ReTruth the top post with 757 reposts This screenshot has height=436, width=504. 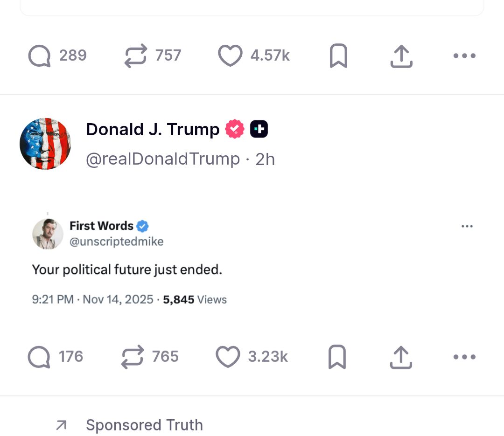[136, 56]
